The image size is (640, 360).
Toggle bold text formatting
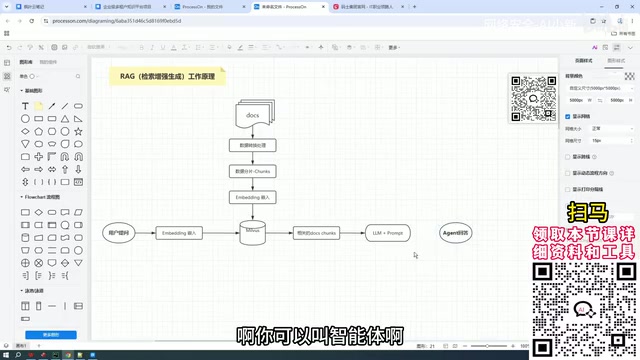pyautogui.click(x=142, y=47)
